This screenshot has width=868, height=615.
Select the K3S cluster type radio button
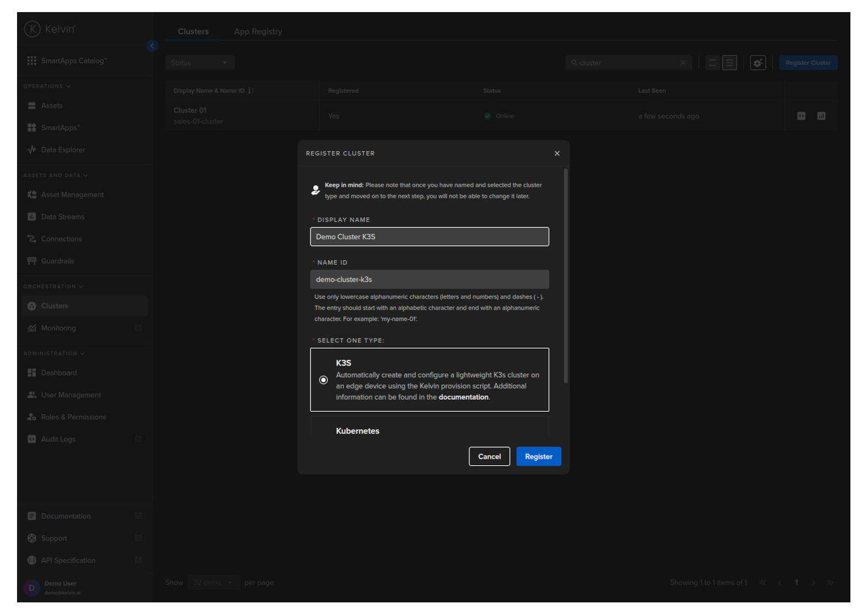tap(324, 380)
